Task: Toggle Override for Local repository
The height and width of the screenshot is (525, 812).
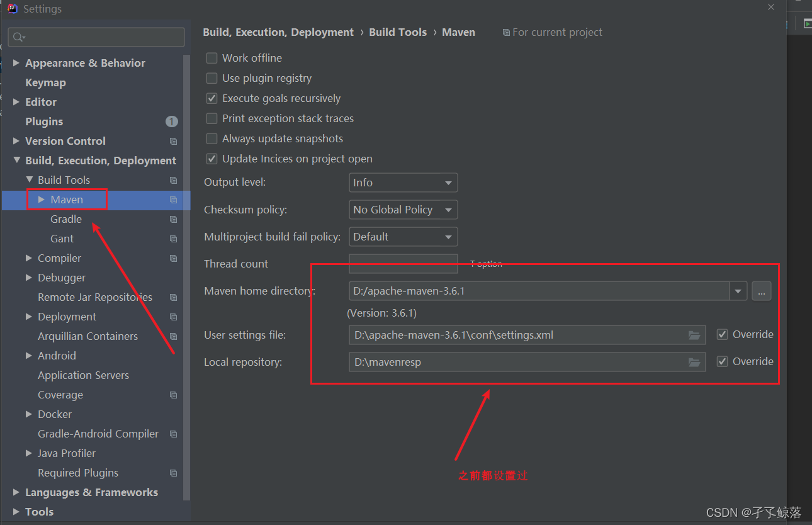Action: pyautogui.click(x=723, y=361)
